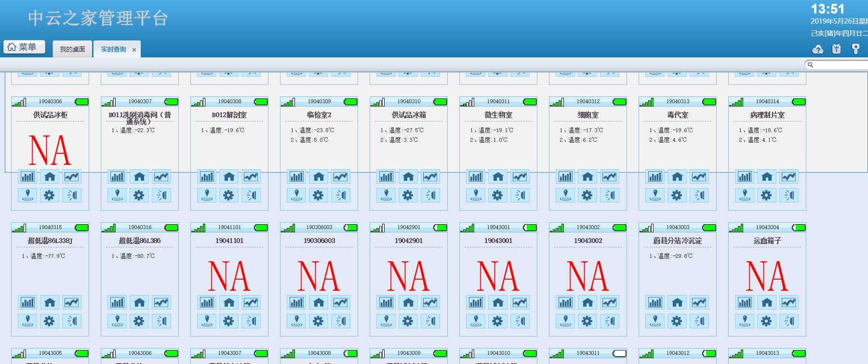868x364 pixels.
Task: Open bar chart on device 19040313
Action: click(x=655, y=177)
